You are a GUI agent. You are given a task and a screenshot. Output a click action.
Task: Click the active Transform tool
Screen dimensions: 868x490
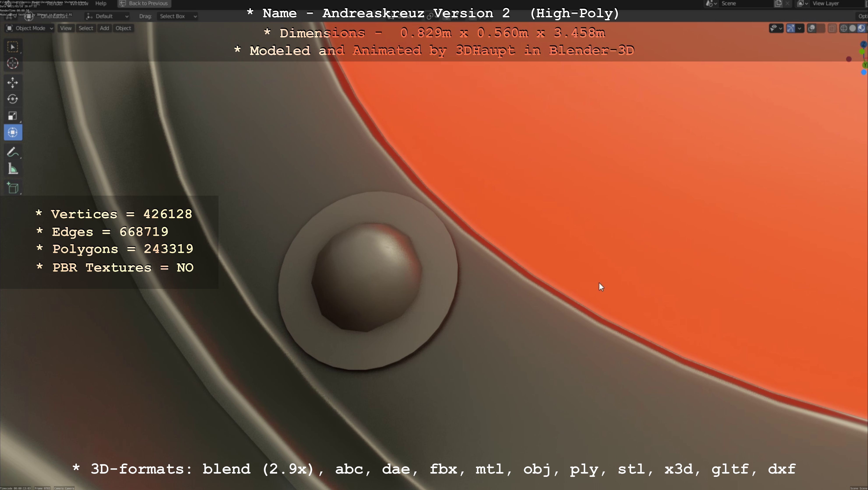pos(13,132)
